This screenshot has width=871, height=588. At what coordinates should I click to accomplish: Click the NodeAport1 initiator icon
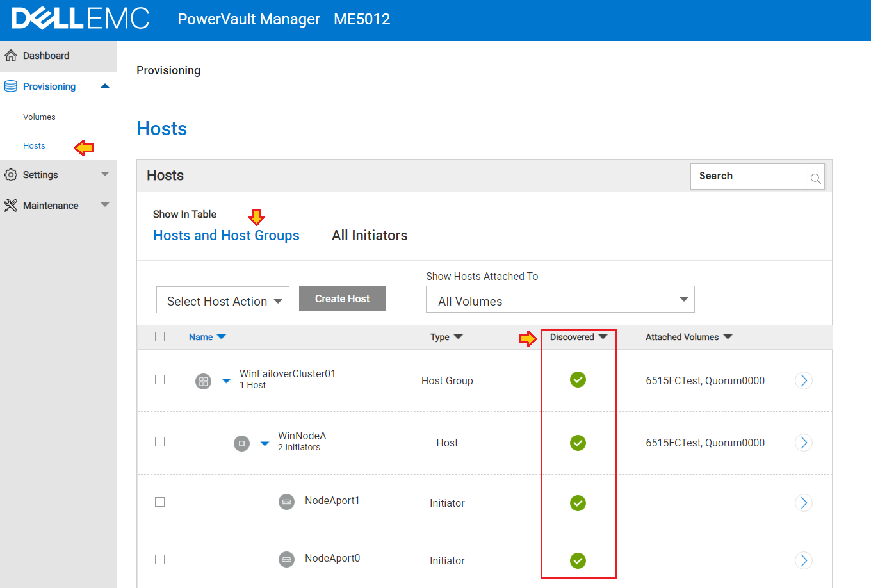286,502
